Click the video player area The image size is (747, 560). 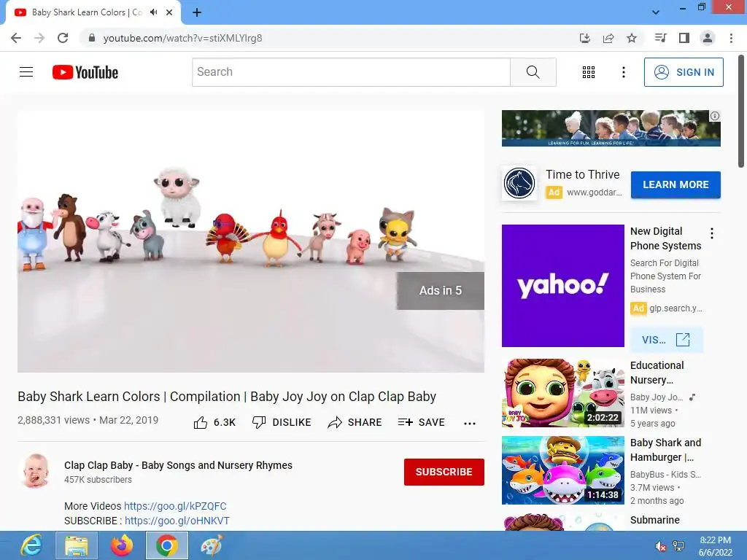pos(251,241)
